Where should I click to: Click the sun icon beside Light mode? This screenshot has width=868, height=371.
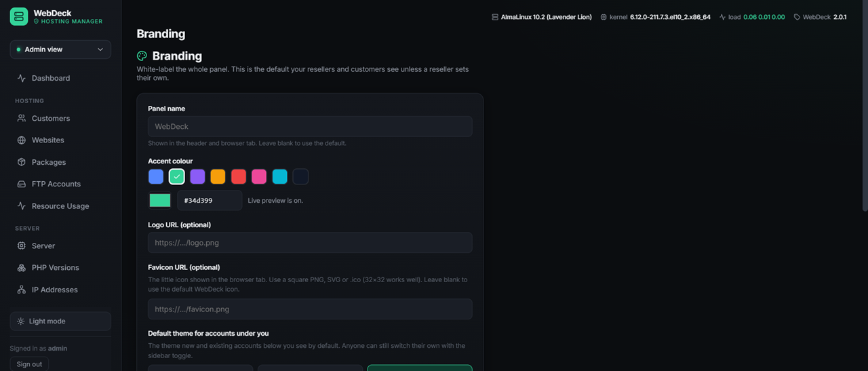(x=21, y=321)
